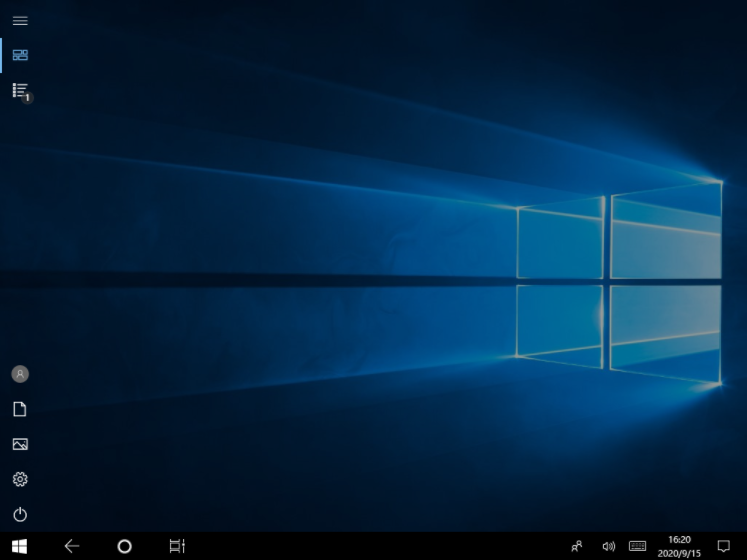
Task: Show the touch keyboard
Action: pyautogui.click(x=637, y=546)
